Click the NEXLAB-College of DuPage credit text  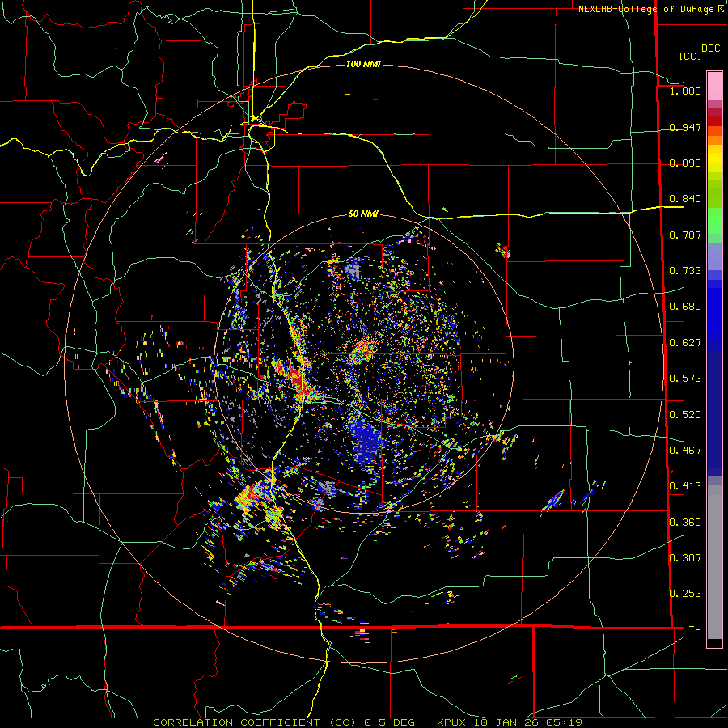[x=645, y=9]
